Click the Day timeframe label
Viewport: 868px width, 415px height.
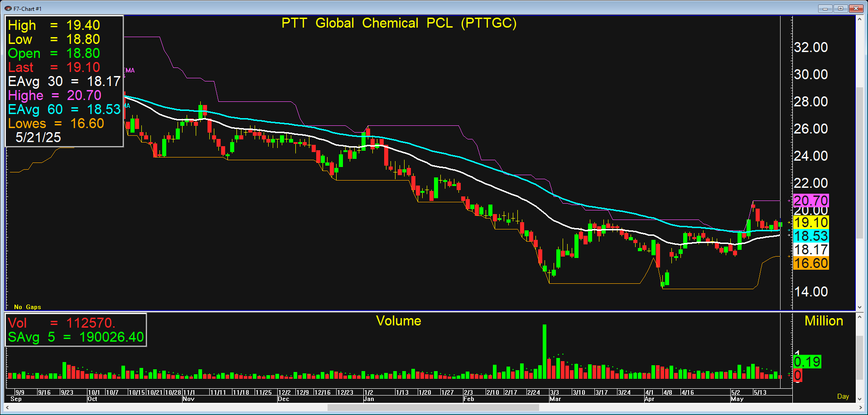click(843, 396)
